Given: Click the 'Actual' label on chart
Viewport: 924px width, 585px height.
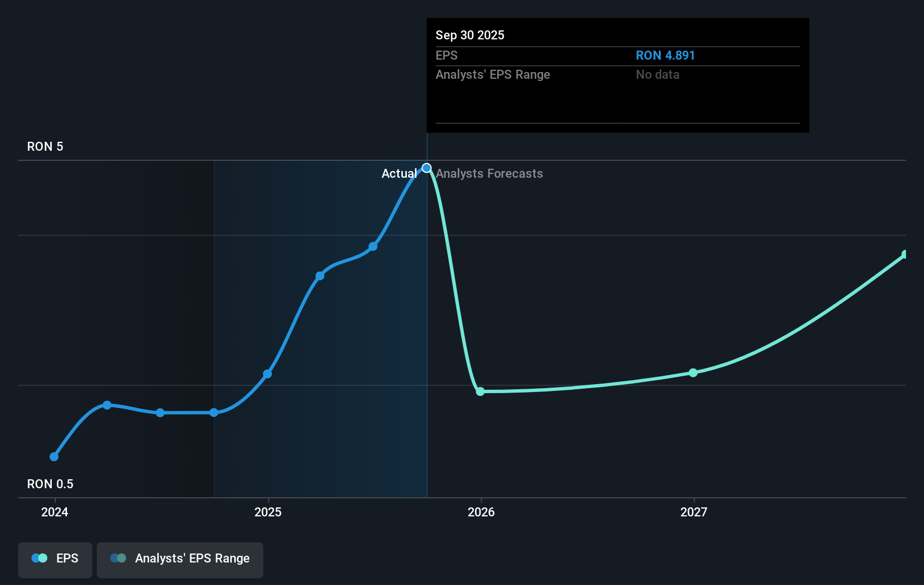Looking at the screenshot, I should (399, 174).
